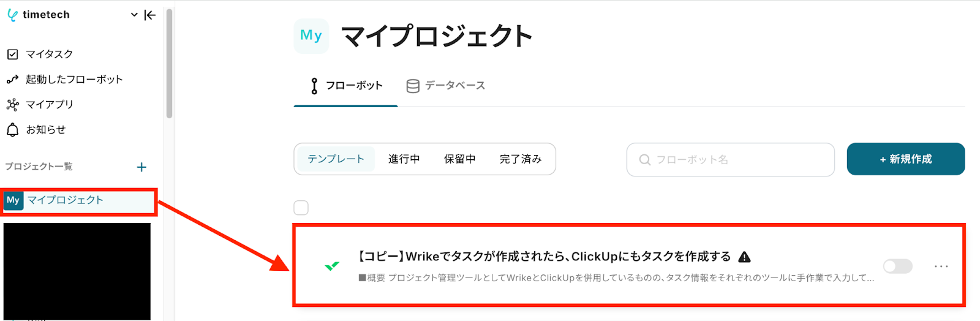This screenshot has height=321, width=980.
Task: Open the My Tasks checkbox icon
Action: coord(12,55)
